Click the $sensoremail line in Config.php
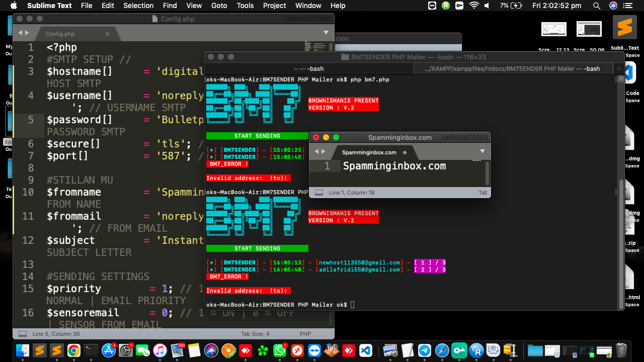 (x=171, y=313)
